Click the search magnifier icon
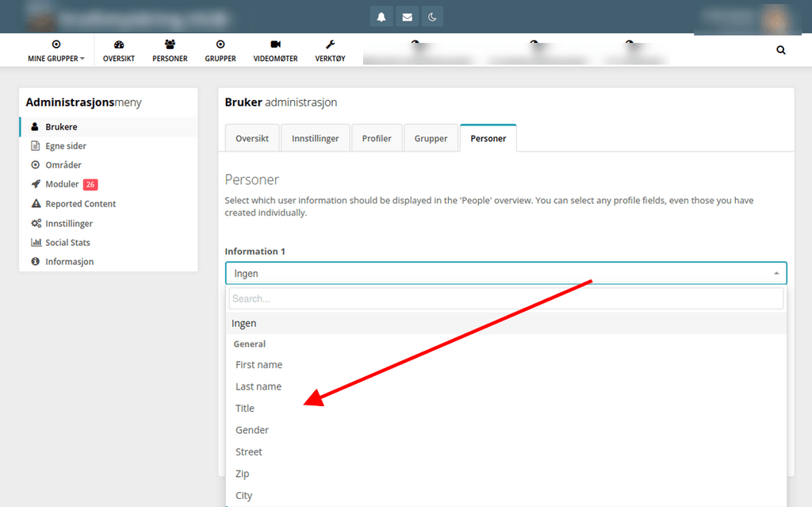Image resolution: width=812 pixels, height=507 pixels. pos(781,50)
